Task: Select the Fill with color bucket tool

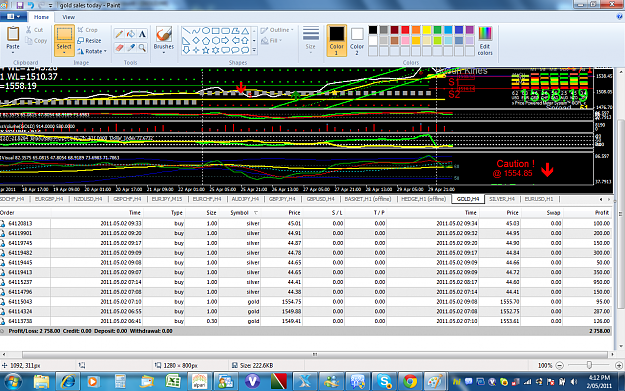Action: (130, 34)
